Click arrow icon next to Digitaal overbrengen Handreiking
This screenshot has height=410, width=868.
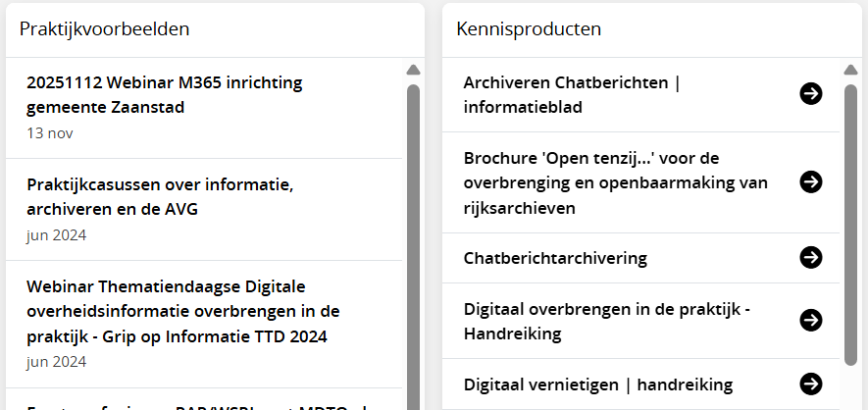[810, 321]
